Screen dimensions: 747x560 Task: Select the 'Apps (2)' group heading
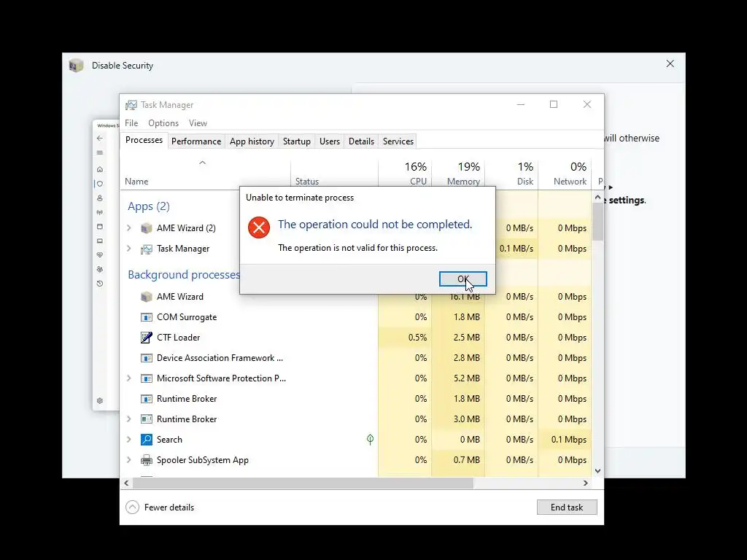click(x=149, y=206)
